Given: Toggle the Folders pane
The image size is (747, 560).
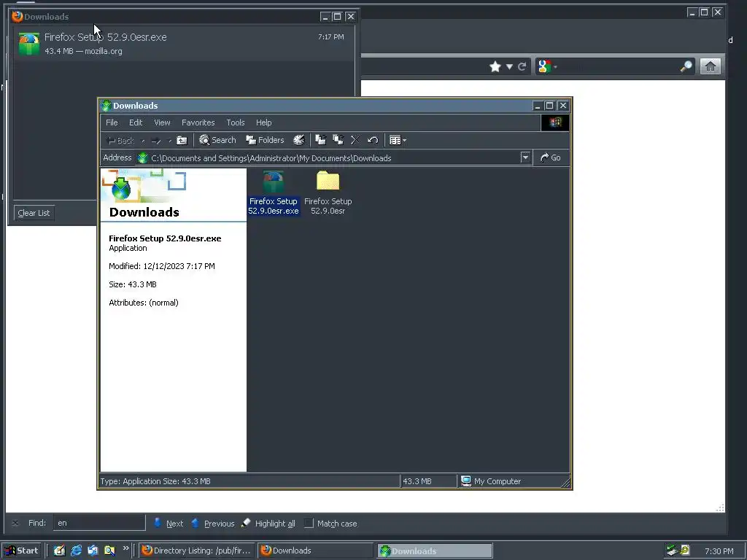Looking at the screenshot, I should [265, 140].
